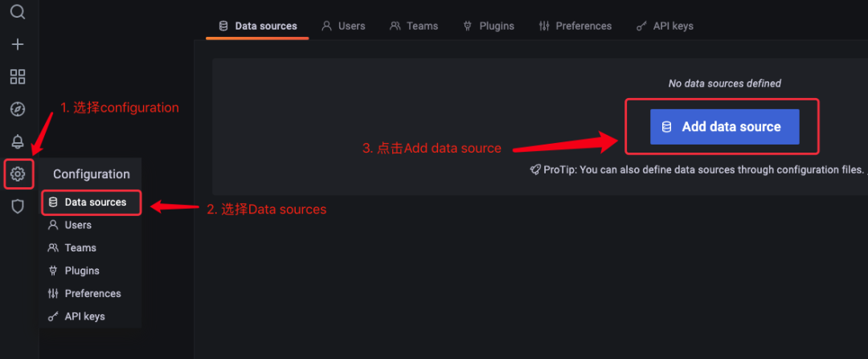
Task: Select Preferences in Configuration menu
Action: click(92, 293)
